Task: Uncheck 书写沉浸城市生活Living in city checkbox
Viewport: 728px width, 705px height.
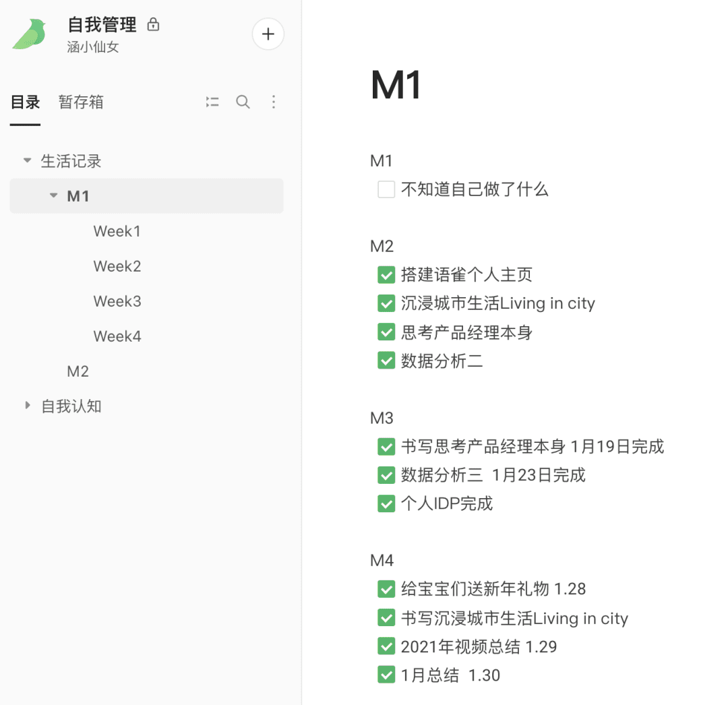Action: [x=386, y=618]
